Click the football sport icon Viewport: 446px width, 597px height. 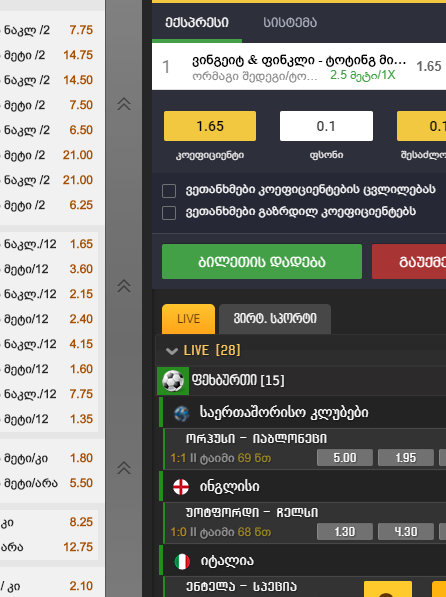click(173, 381)
